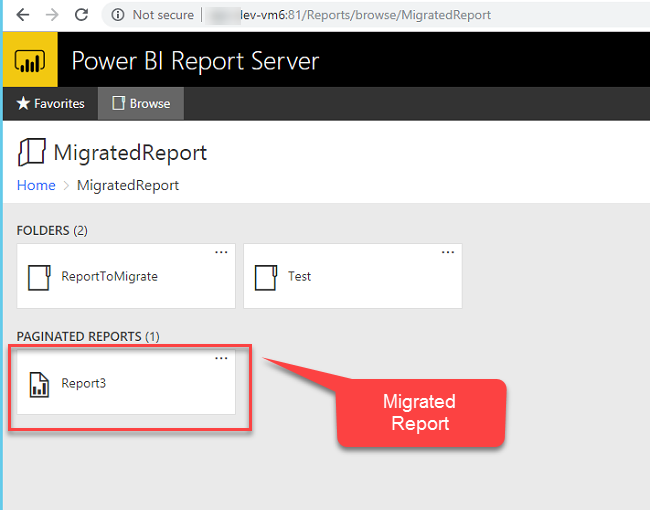Click the Not secure label
Image resolution: width=650 pixels, height=510 pixels.
[x=163, y=15]
